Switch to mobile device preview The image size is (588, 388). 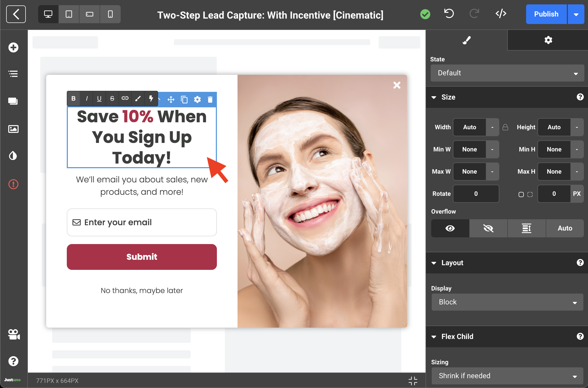point(110,14)
